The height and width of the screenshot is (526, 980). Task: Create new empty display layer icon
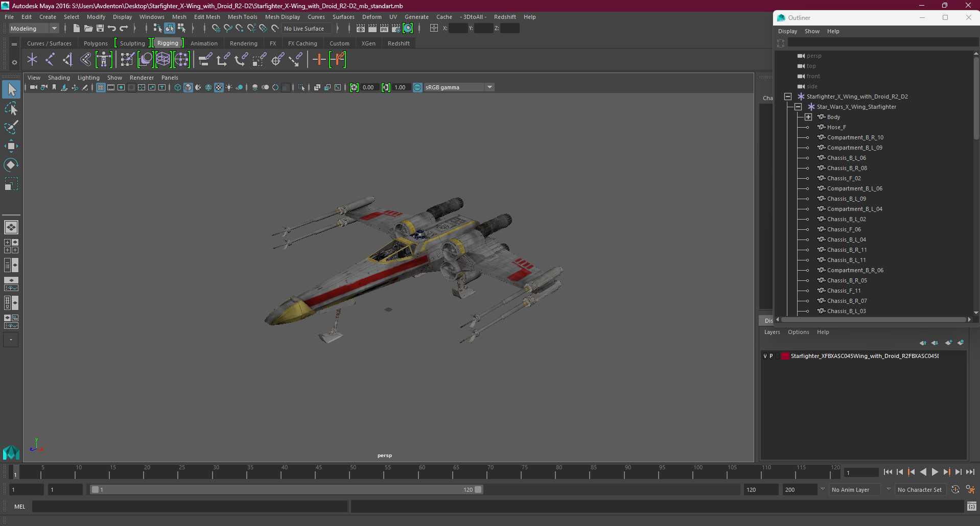pos(948,343)
